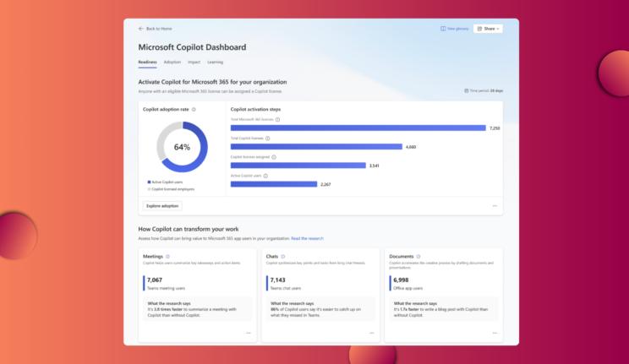
Task: Click the Total Copilot licenses bar
Action: (x=316, y=147)
